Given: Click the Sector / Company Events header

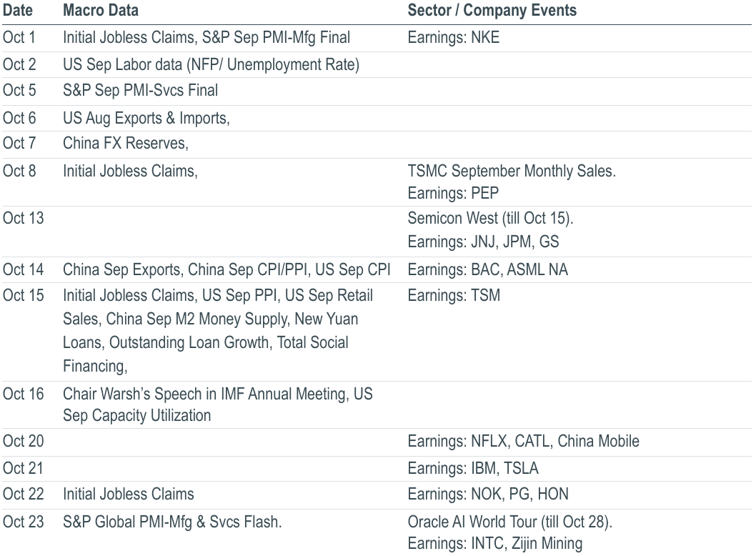Looking at the screenshot, I should pos(492,10).
